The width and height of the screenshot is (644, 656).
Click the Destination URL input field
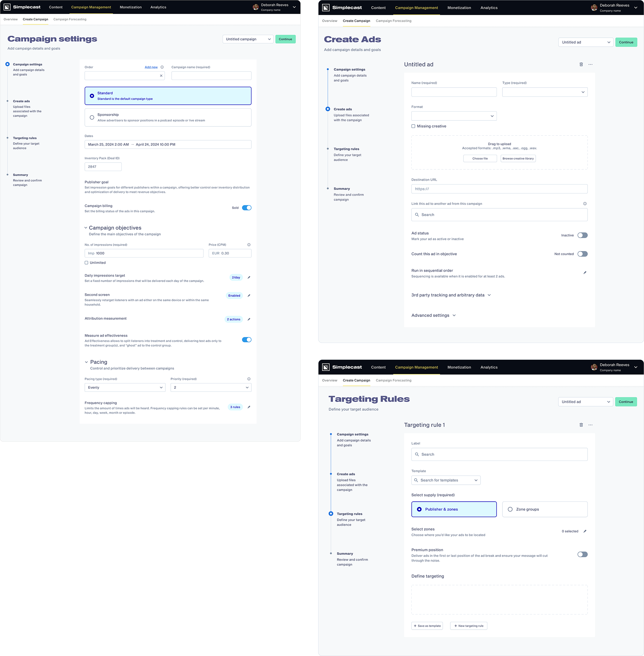(x=499, y=189)
